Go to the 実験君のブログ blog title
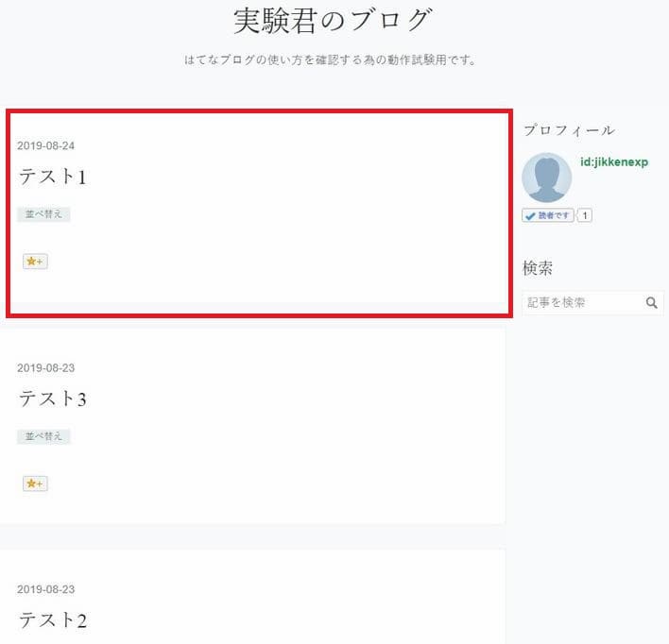Viewport: 669px width, 644px height. (333, 21)
